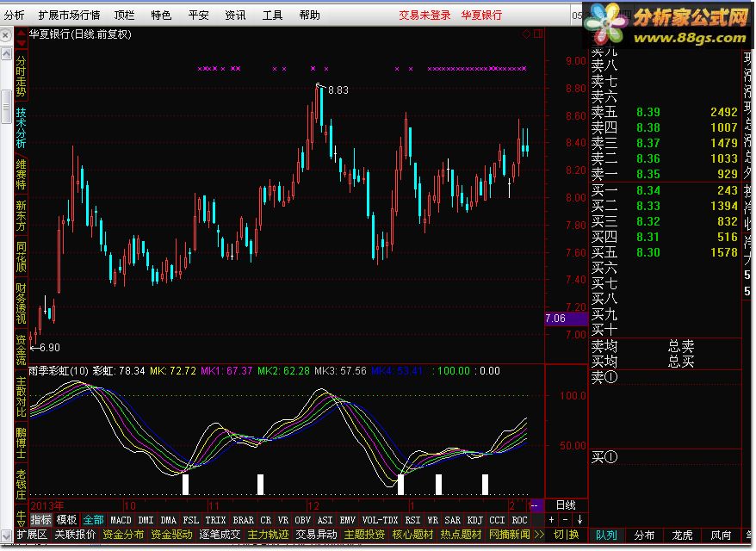Click the down arrow button beside zoom controls

(x=580, y=520)
